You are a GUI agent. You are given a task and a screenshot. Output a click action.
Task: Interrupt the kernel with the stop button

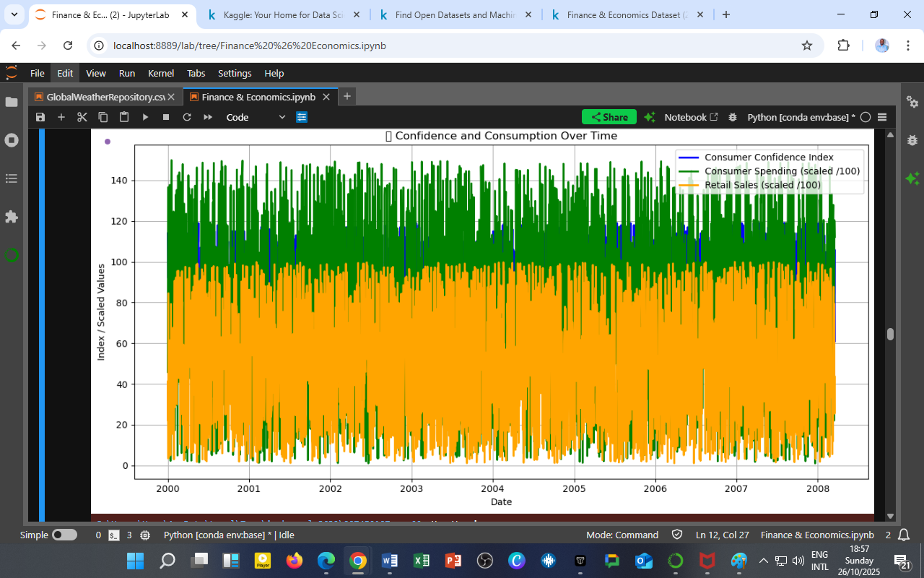click(166, 117)
